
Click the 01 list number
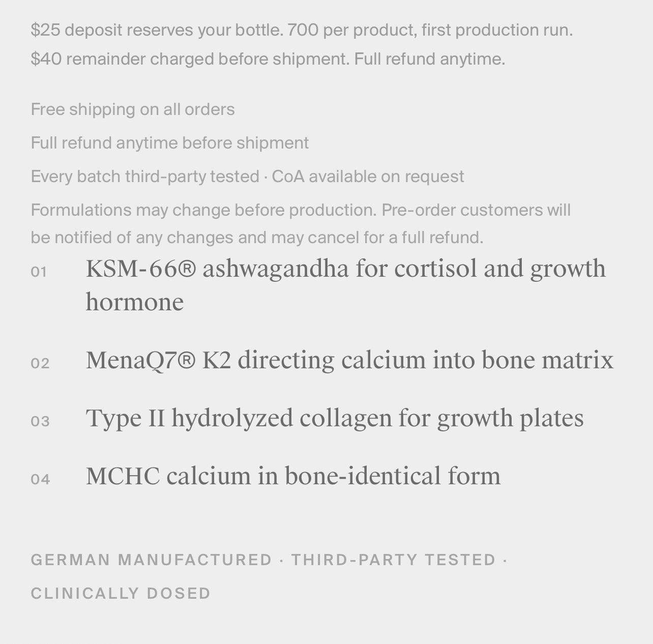(39, 272)
